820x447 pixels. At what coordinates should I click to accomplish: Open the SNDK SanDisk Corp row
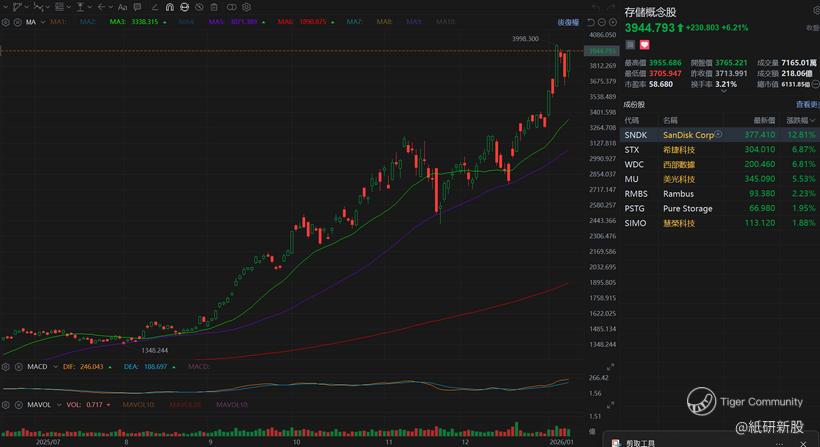tap(720, 135)
